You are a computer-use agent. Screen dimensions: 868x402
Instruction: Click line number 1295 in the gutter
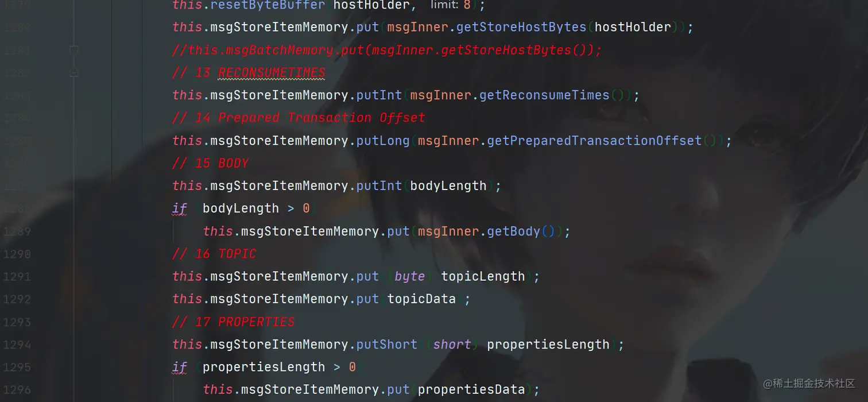[17, 368]
